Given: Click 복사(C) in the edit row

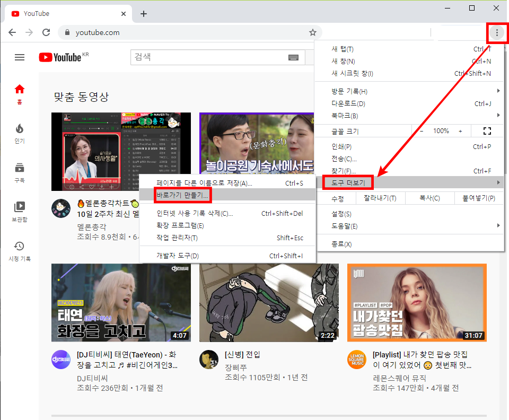Looking at the screenshot, I should 429,198.
